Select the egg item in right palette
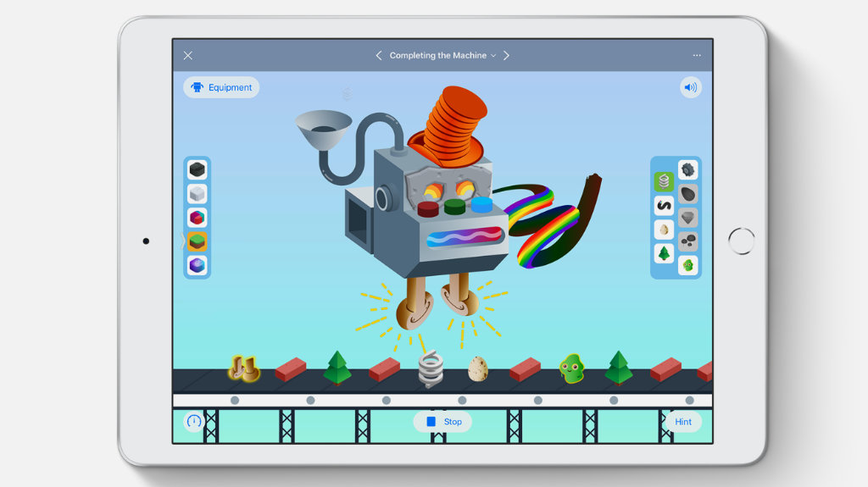 (664, 230)
